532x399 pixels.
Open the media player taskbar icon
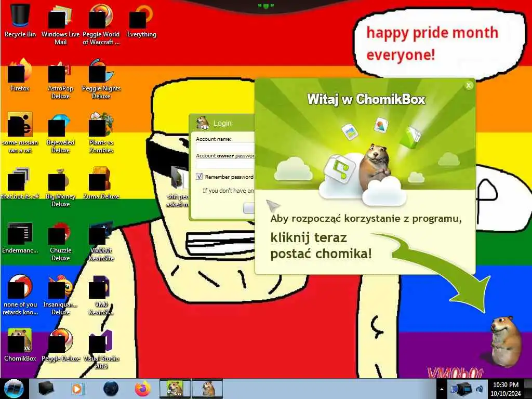[x=77, y=389]
